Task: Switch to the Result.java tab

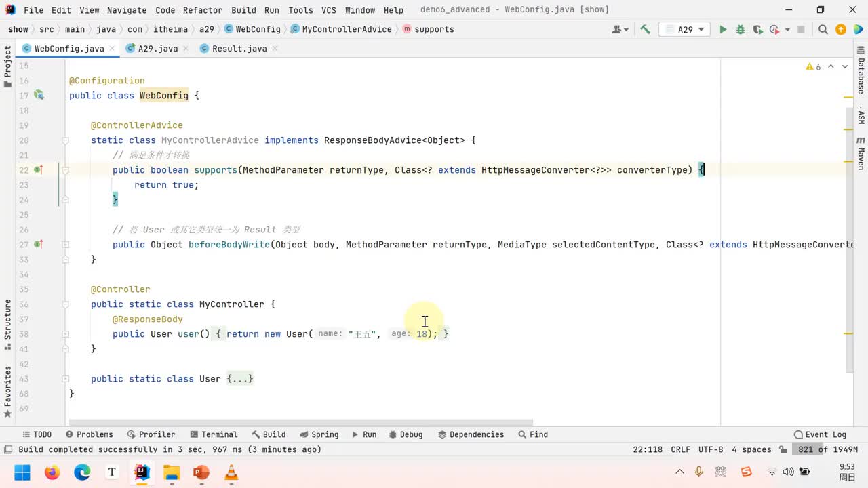Action: pos(239,49)
